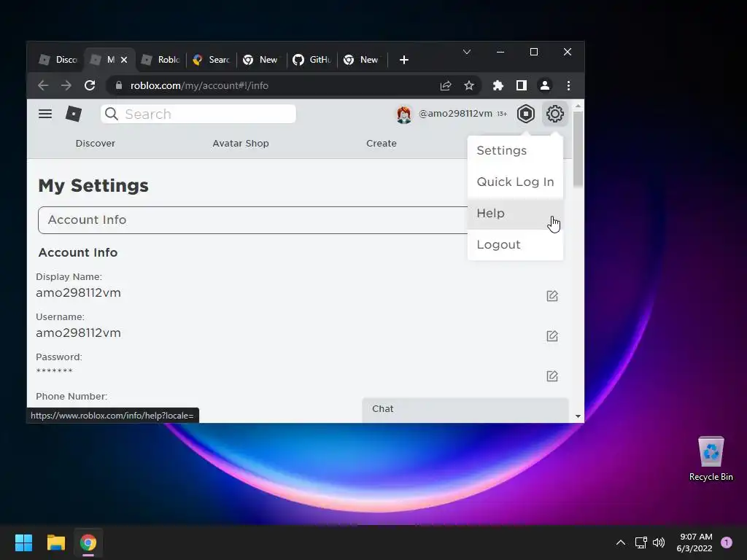
Task: Open the Discover navigation link
Action: (x=96, y=144)
